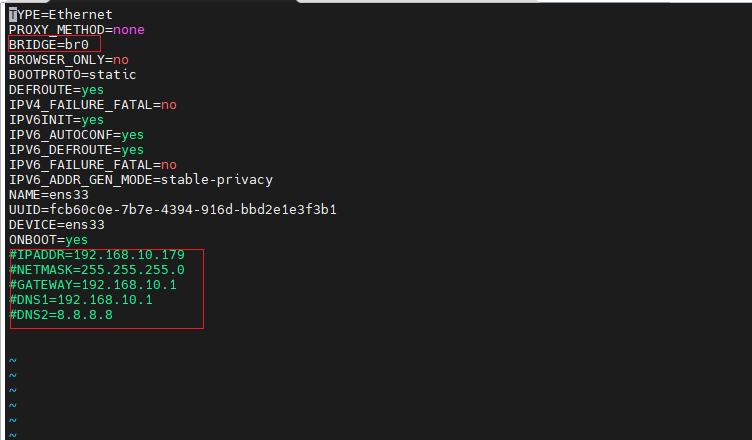Click the DEVICE=ens33 line
The height and width of the screenshot is (440, 752).
[57, 225]
